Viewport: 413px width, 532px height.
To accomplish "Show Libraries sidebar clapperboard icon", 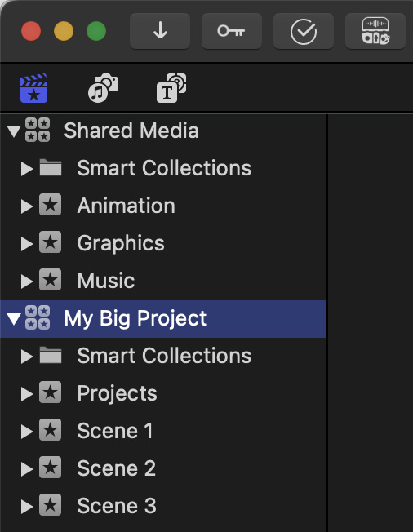I will point(34,88).
